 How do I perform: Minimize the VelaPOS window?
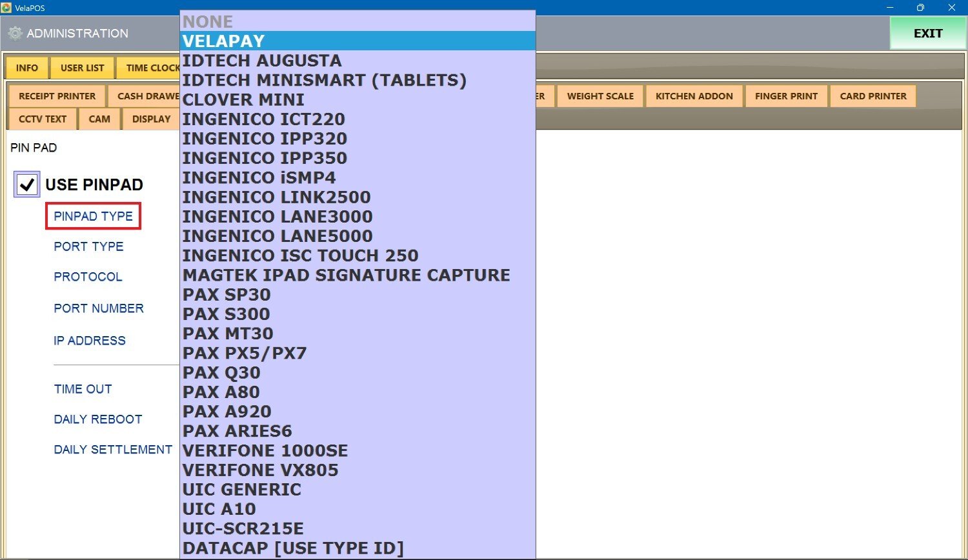pos(890,8)
